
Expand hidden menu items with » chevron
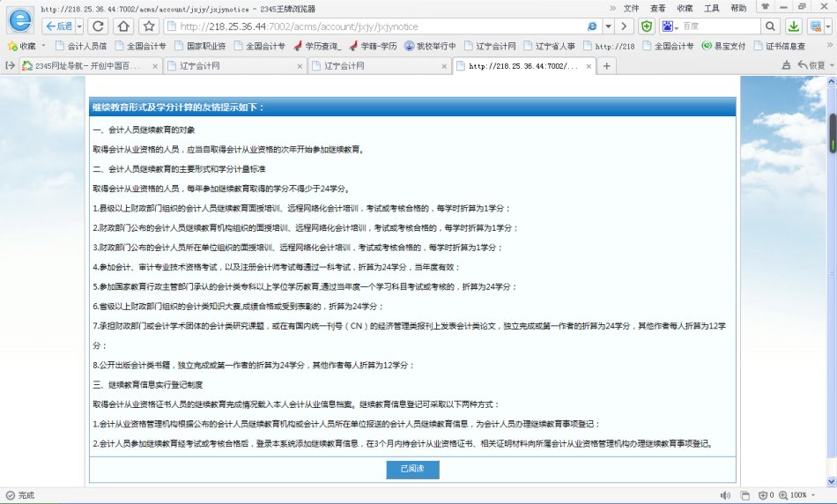point(612,8)
